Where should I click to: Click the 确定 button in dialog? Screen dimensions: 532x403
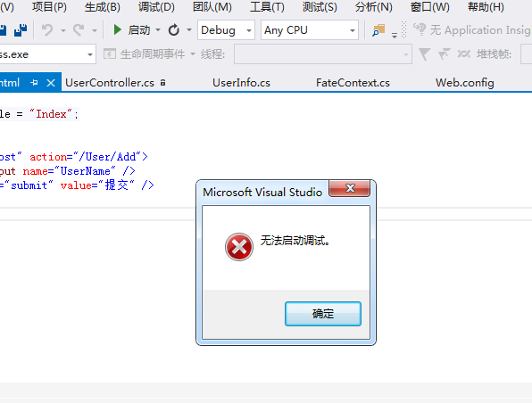(x=323, y=314)
